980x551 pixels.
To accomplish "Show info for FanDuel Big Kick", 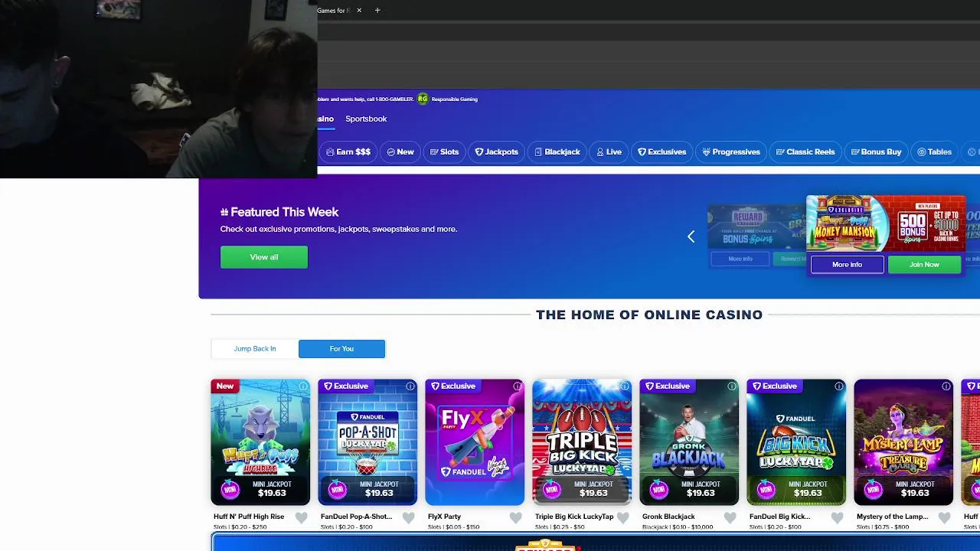I will coord(839,386).
